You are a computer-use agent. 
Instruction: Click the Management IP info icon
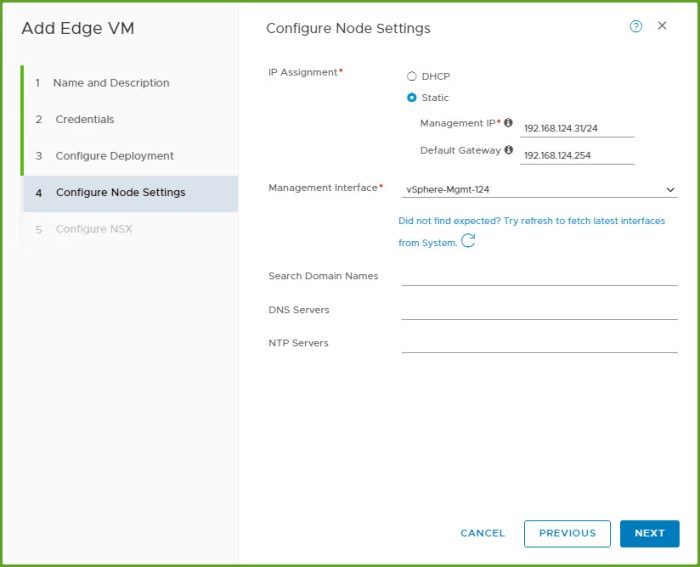pos(508,123)
